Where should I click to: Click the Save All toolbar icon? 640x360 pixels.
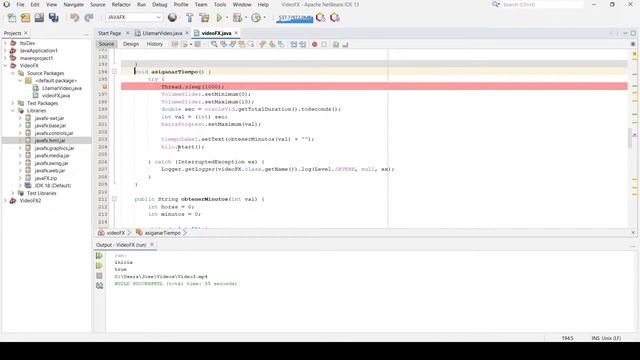pos(53,18)
